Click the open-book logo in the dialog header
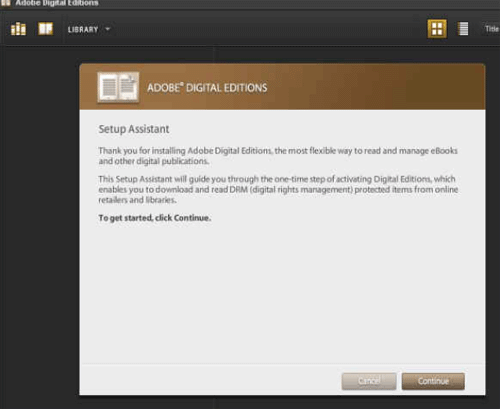 (x=118, y=87)
